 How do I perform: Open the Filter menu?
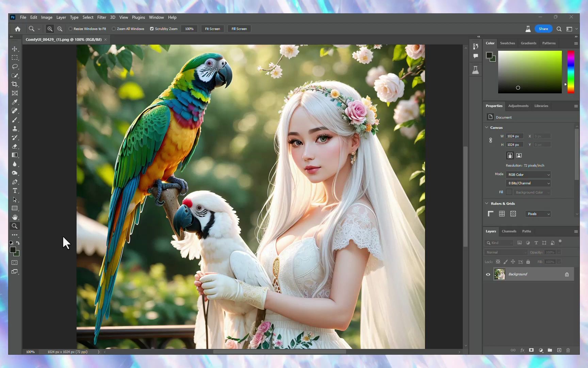[101, 17]
